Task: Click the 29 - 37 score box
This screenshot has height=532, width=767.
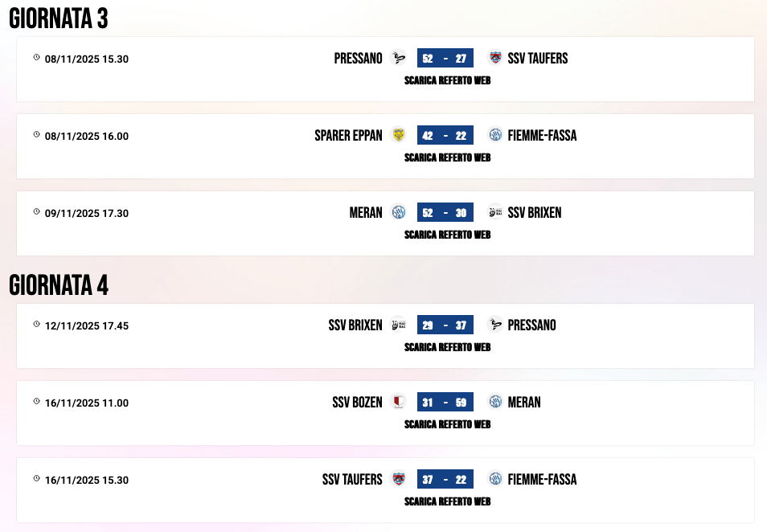Action: tap(445, 325)
